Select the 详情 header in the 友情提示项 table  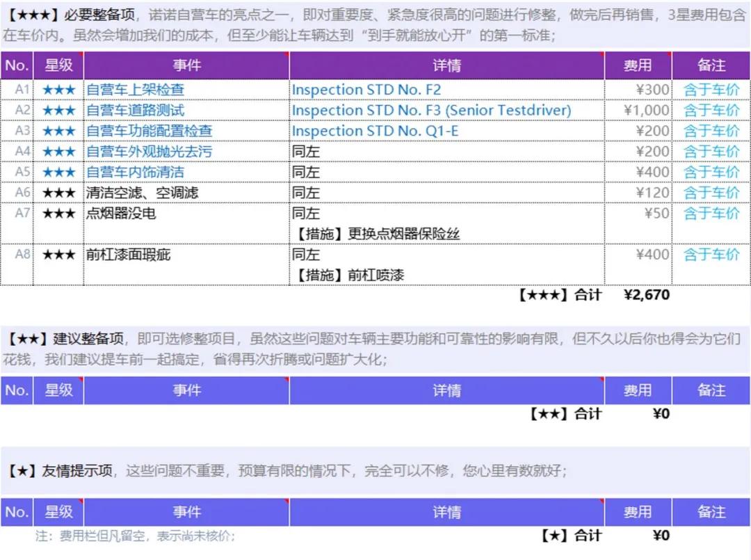coord(446,512)
